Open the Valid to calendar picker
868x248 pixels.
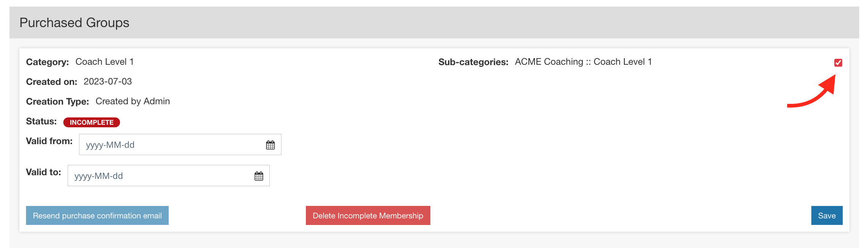259,176
